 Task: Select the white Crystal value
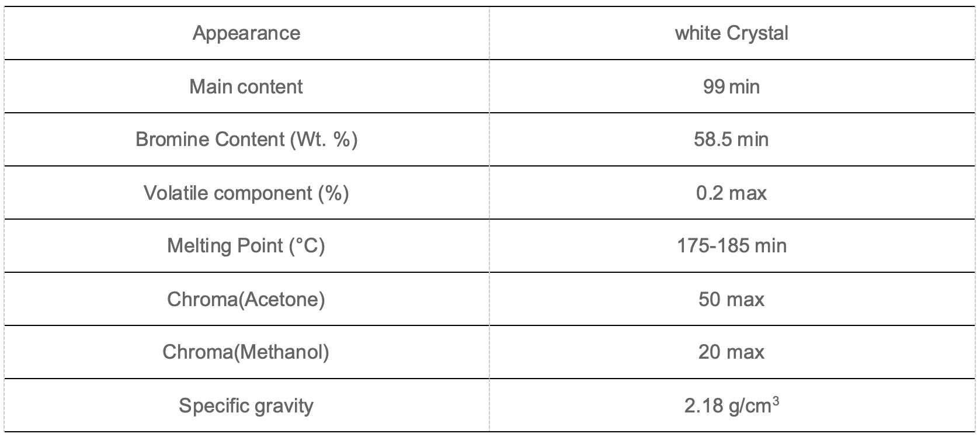click(x=731, y=33)
